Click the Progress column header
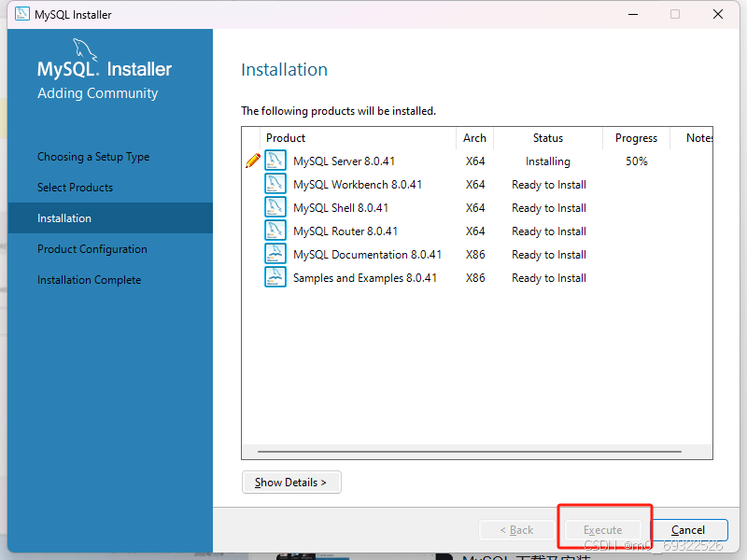The image size is (747, 560). 637,138
